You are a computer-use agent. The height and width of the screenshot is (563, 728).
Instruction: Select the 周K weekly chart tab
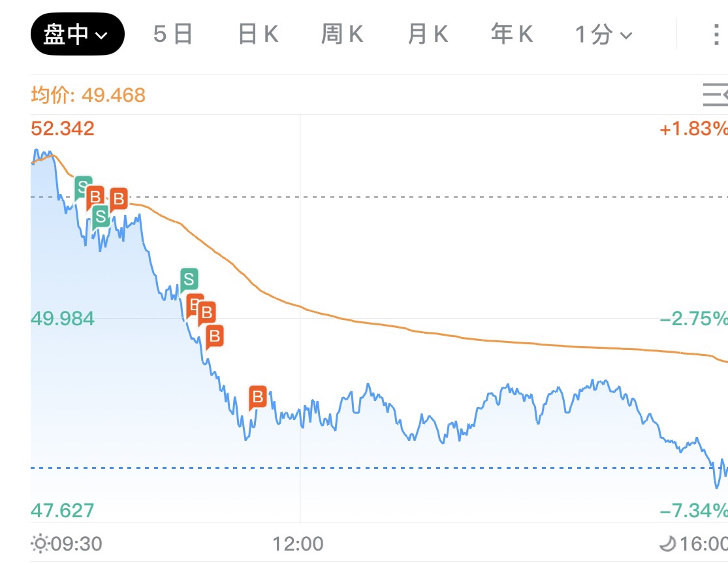tap(343, 34)
